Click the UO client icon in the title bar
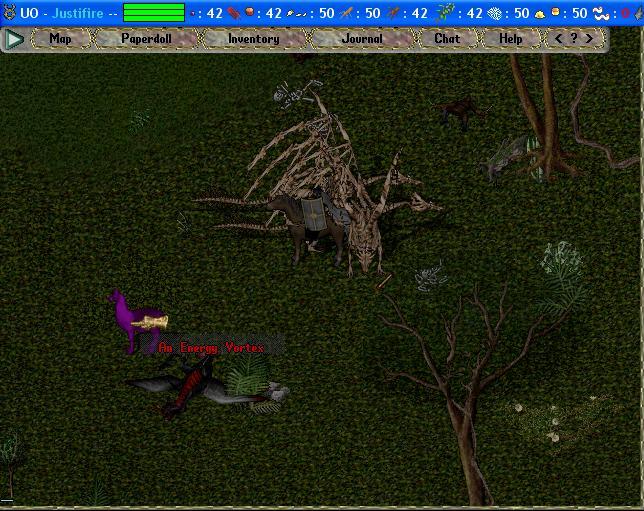644x511 pixels. coord(9,12)
